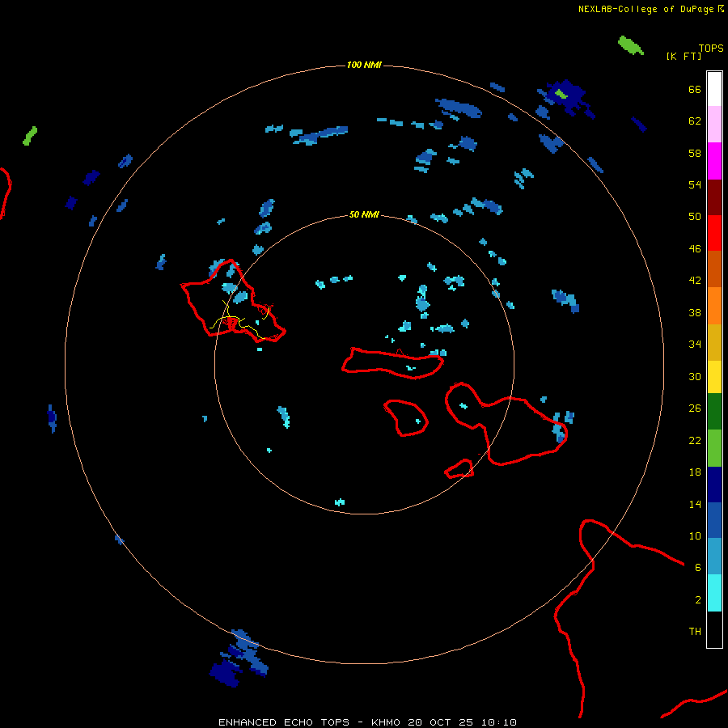Select the bright red legend swatch
Screen dimensions: 728x728
click(714, 233)
